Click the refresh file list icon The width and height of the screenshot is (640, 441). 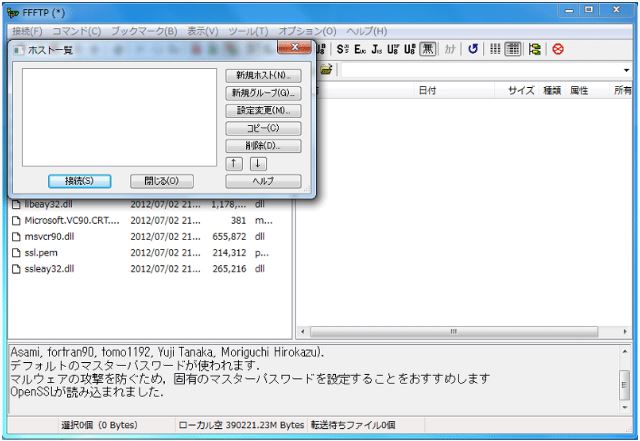[x=472, y=48]
